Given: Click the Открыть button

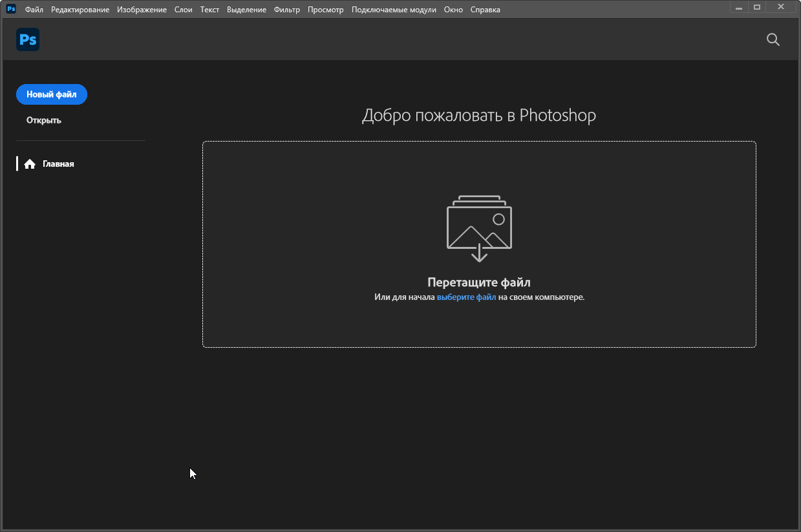Looking at the screenshot, I should point(44,120).
